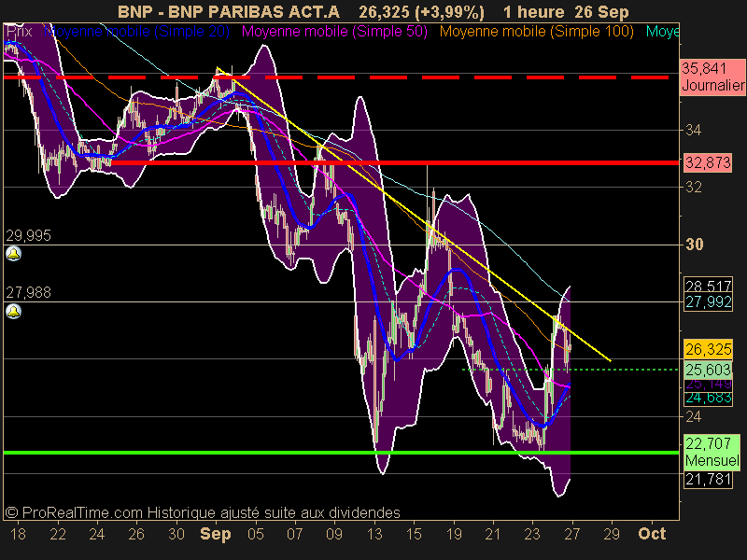
Task: Click the 29,995 alert level text
Action: (x=28, y=236)
